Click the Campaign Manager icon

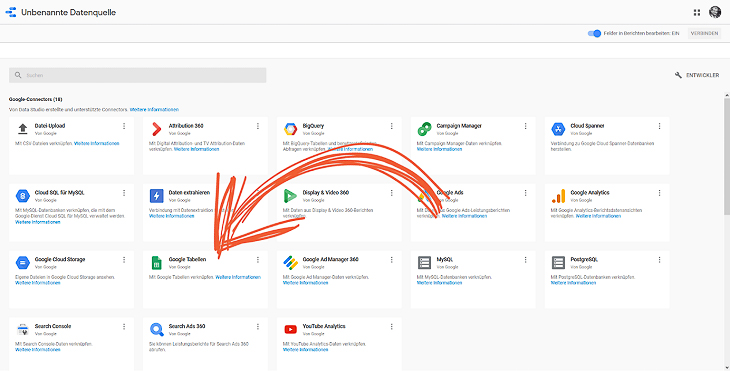click(424, 129)
